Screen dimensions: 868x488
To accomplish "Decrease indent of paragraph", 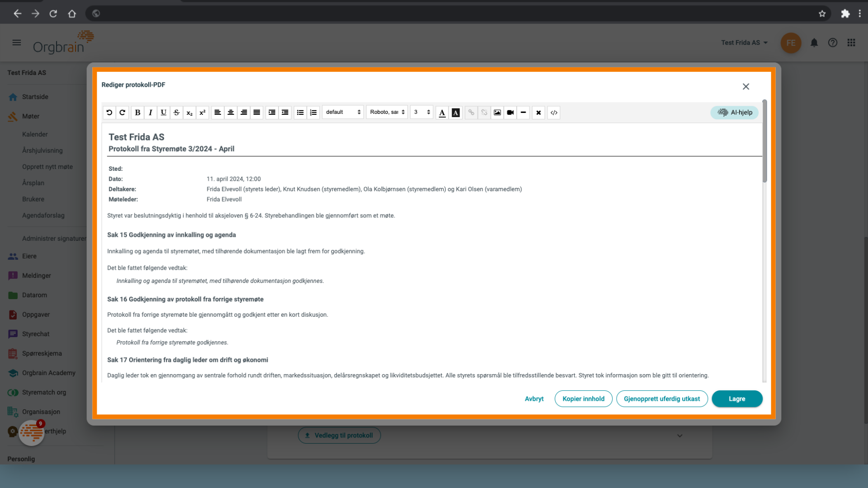I will (x=285, y=113).
